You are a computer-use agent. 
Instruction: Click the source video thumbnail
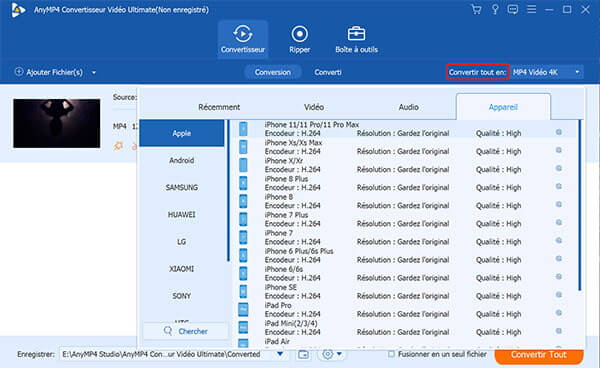click(57, 123)
